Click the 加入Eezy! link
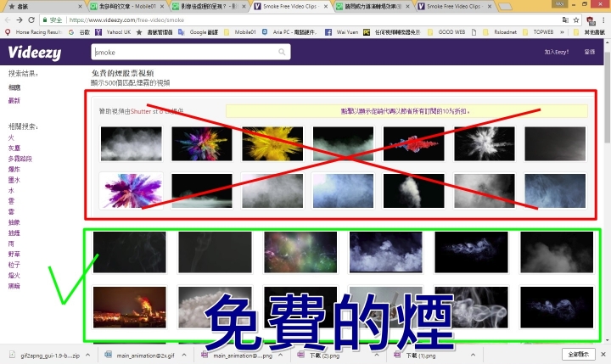The height and width of the screenshot is (364, 611). (x=557, y=52)
